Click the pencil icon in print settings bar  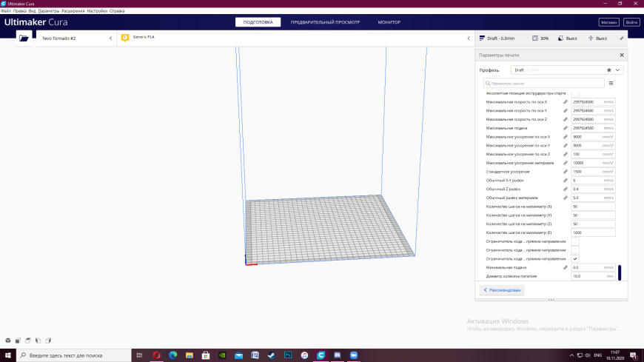click(x=622, y=38)
